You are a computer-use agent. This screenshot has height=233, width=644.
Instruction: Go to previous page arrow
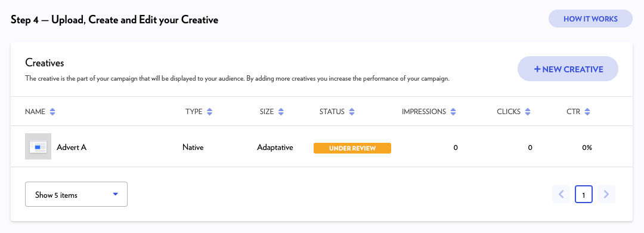click(x=561, y=194)
